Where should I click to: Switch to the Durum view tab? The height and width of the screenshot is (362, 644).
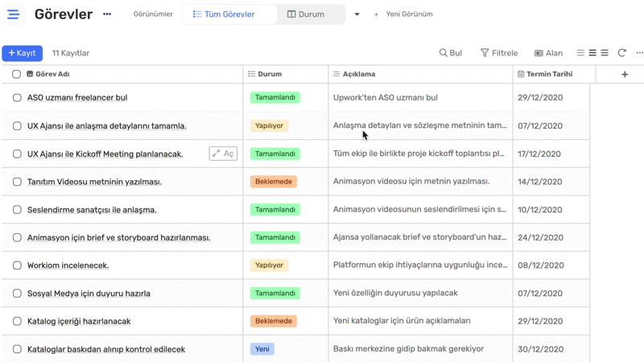(x=306, y=14)
